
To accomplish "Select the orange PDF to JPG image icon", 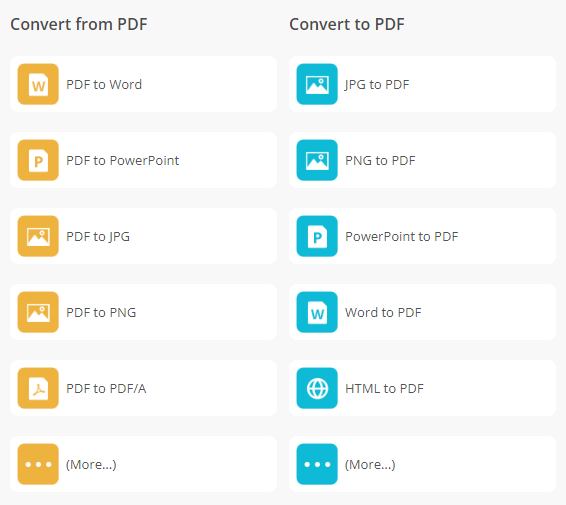I will coord(38,236).
